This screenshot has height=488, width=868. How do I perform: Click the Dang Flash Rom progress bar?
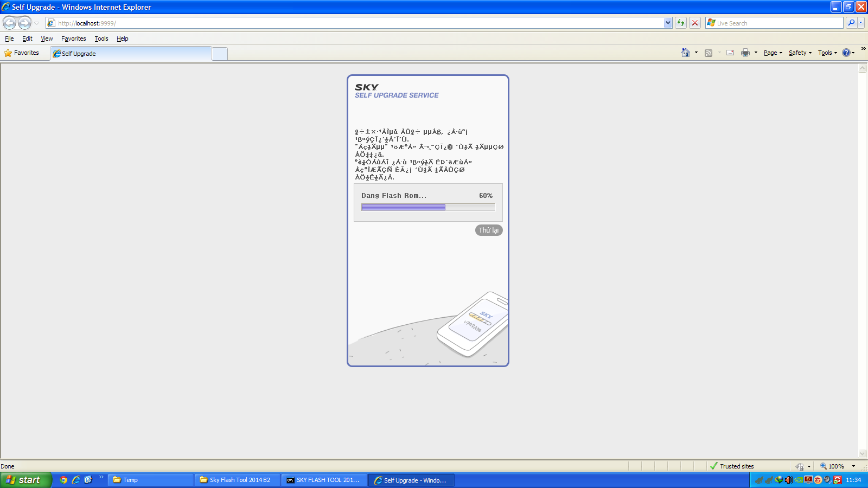(428, 207)
